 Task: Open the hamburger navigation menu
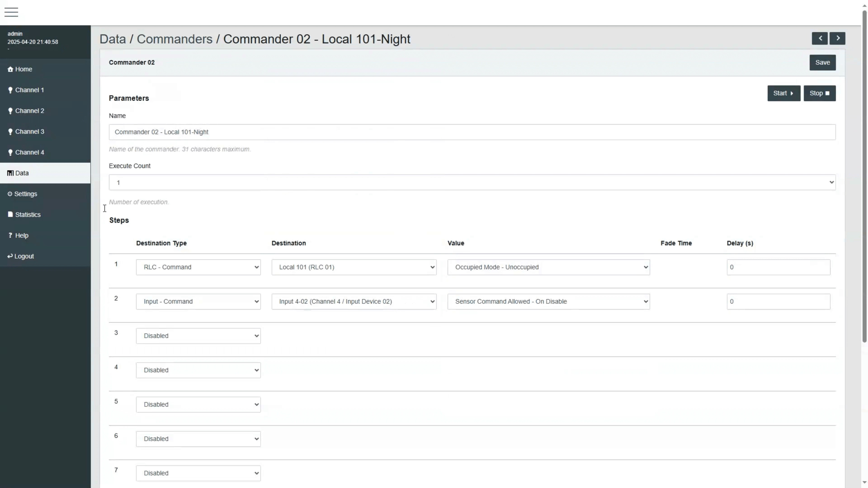(x=11, y=12)
